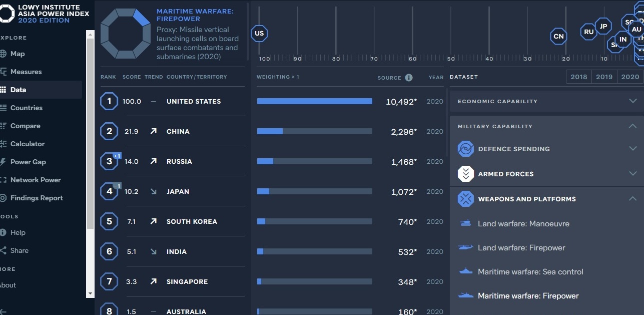The image size is (644, 315).
Task: Click the CN country hexagon marker
Action: pos(558,36)
